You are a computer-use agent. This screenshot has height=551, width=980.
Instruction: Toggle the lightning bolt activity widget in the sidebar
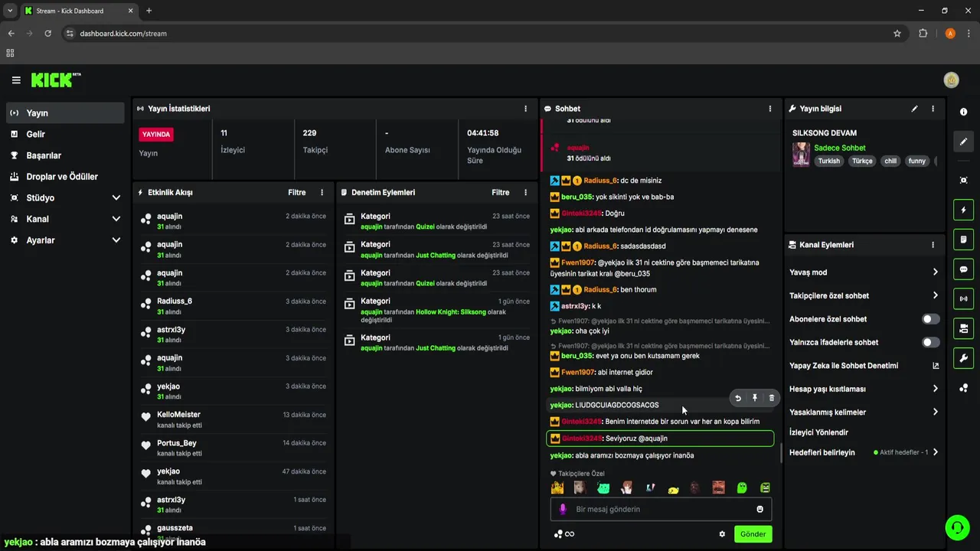tap(963, 210)
